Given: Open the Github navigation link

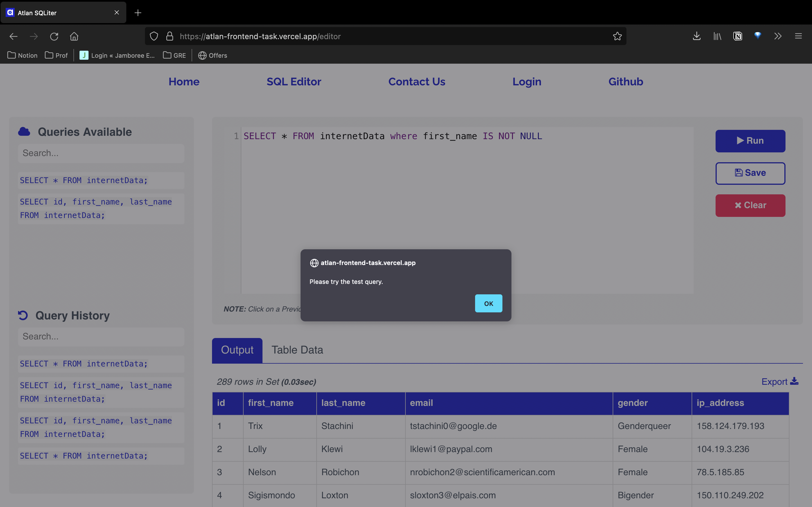Looking at the screenshot, I should pos(625,81).
